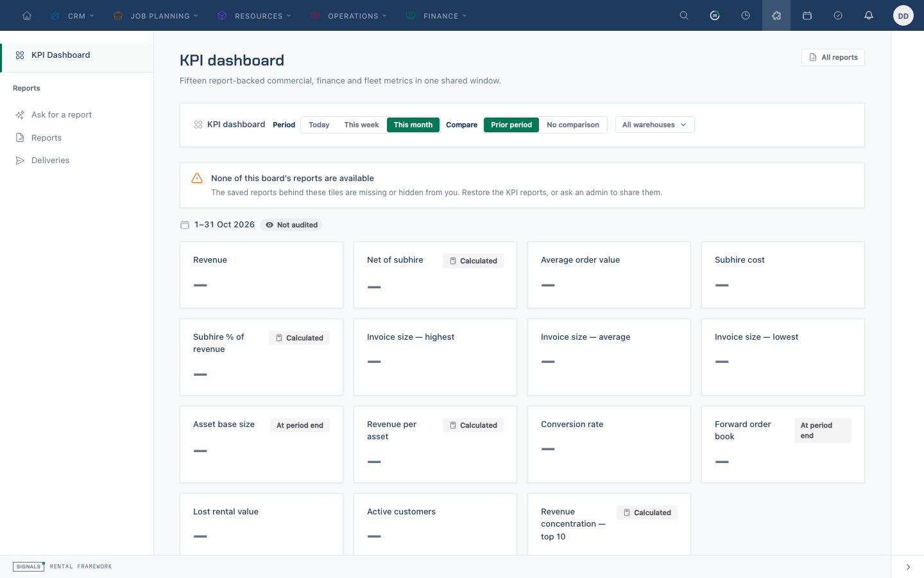Click the KPI dashboard grid icon in filter bar
Viewport: 924px width, 578px height.
198,125
